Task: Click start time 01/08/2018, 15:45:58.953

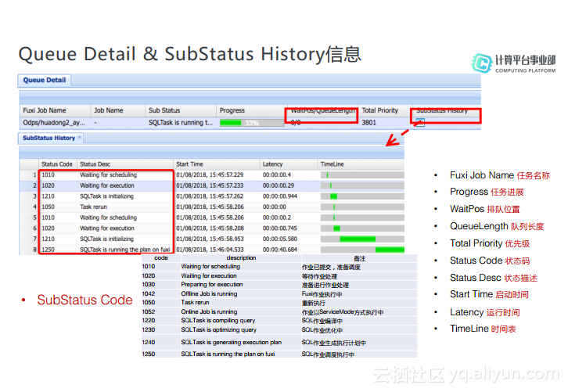Action: pos(210,239)
